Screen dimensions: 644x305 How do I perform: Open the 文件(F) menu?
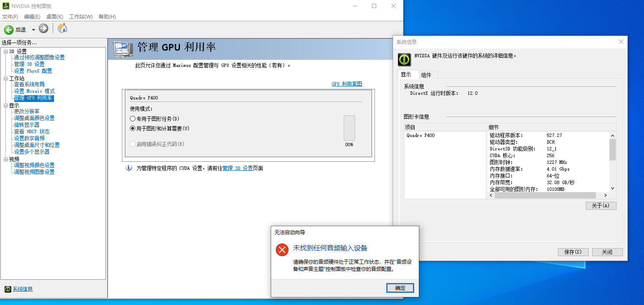pyautogui.click(x=10, y=17)
